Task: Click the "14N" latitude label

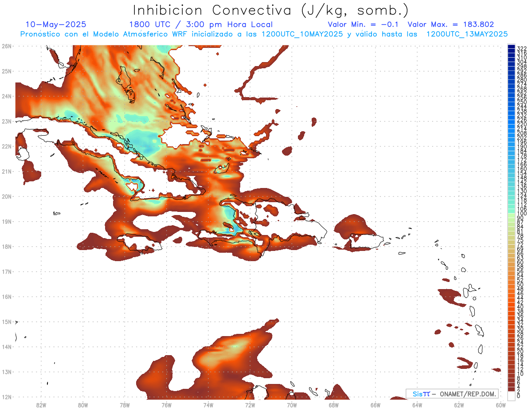Action: click(7, 347)
